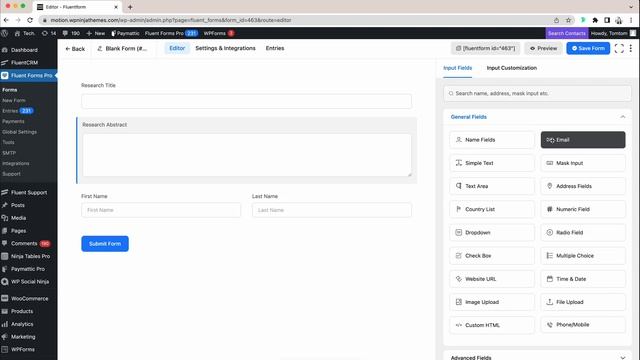Open Fluent Forms Pro menu

[x=29, y=76]
